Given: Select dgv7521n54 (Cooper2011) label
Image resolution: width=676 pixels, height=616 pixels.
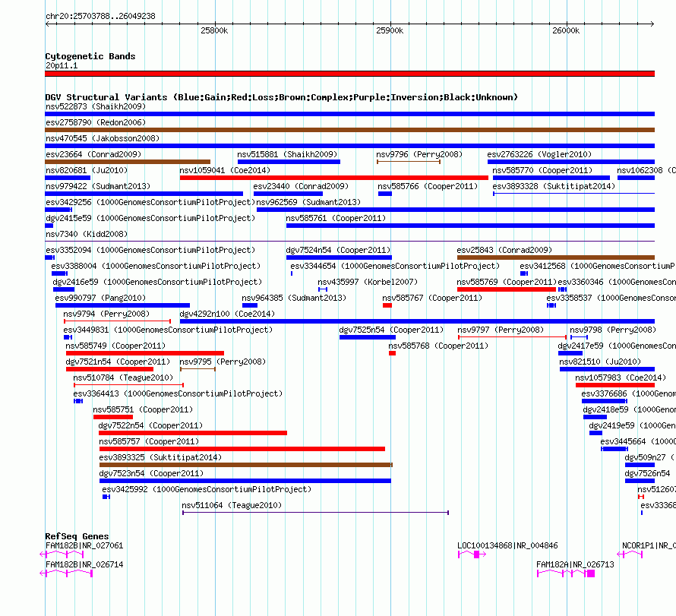Looking at the screenshot, I should pyautogui.click(x=118, y=362).
